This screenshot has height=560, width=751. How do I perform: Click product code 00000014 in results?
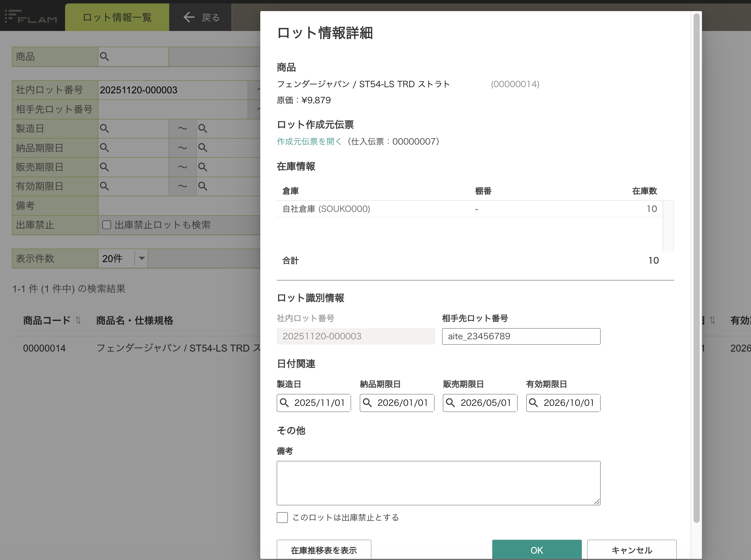44,348
